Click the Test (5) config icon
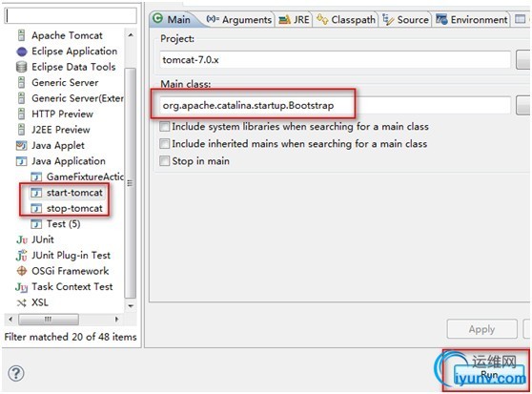 click(36, 223)
